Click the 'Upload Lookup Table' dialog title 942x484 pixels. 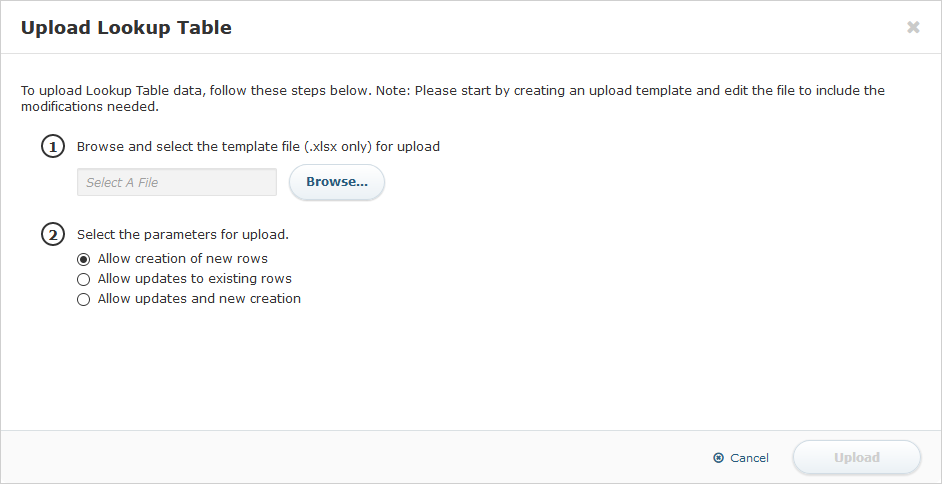pyautogui.click(x=126, y=28)
